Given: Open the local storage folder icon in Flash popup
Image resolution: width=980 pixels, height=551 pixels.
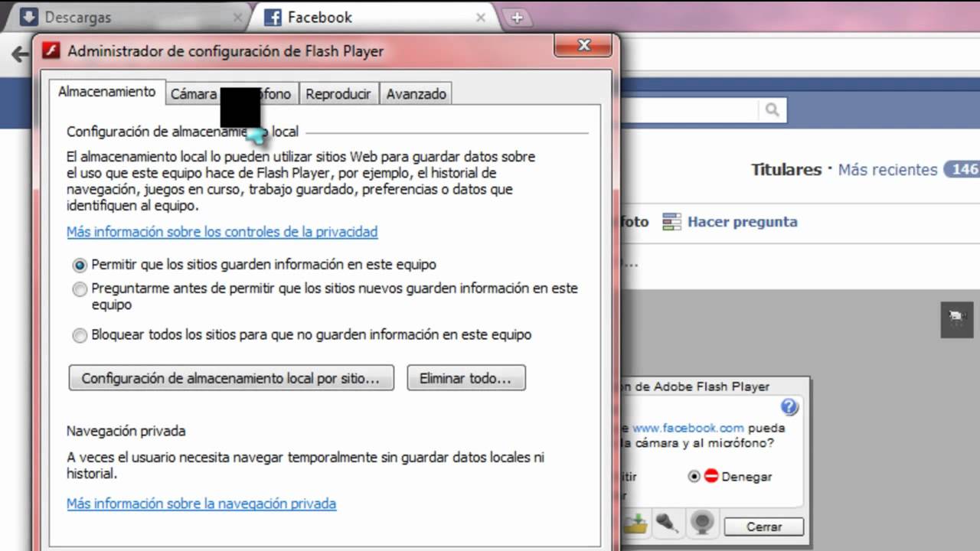Looking at the screenshot, I should click(635, 523).
